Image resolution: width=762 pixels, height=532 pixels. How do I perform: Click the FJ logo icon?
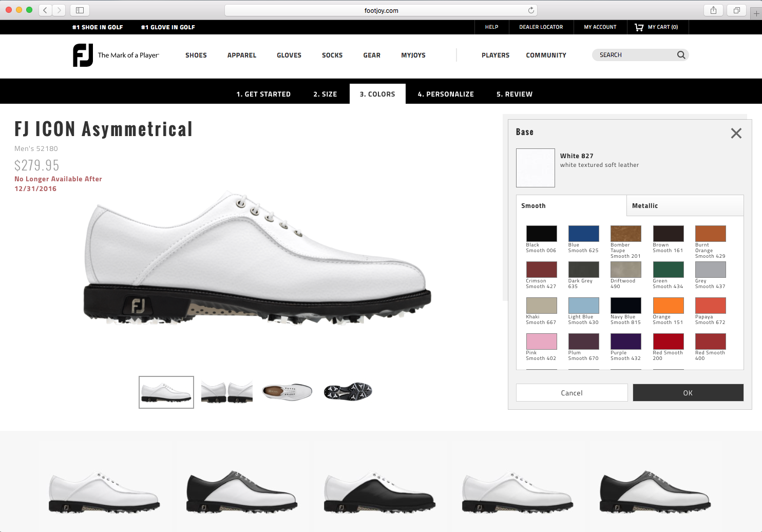83,55
